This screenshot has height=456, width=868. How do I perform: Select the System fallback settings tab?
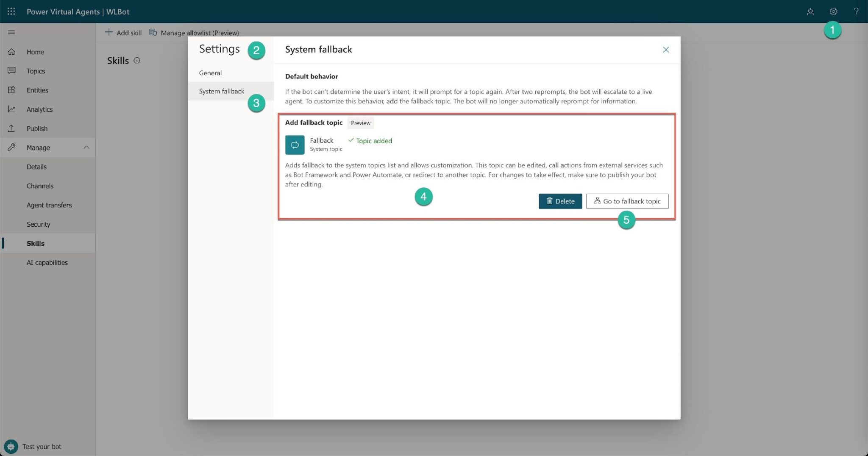(231, 91)
